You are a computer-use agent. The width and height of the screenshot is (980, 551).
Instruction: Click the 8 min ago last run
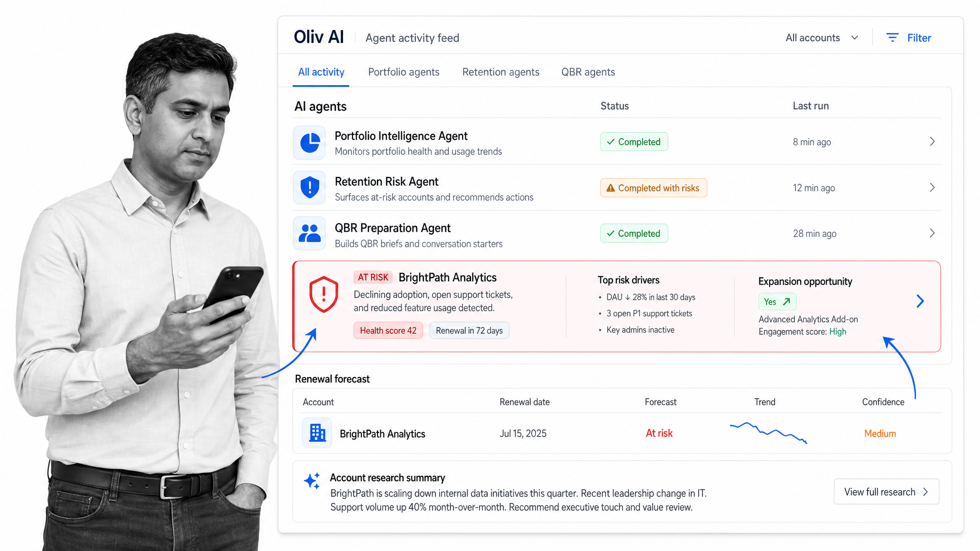[812, 142]
